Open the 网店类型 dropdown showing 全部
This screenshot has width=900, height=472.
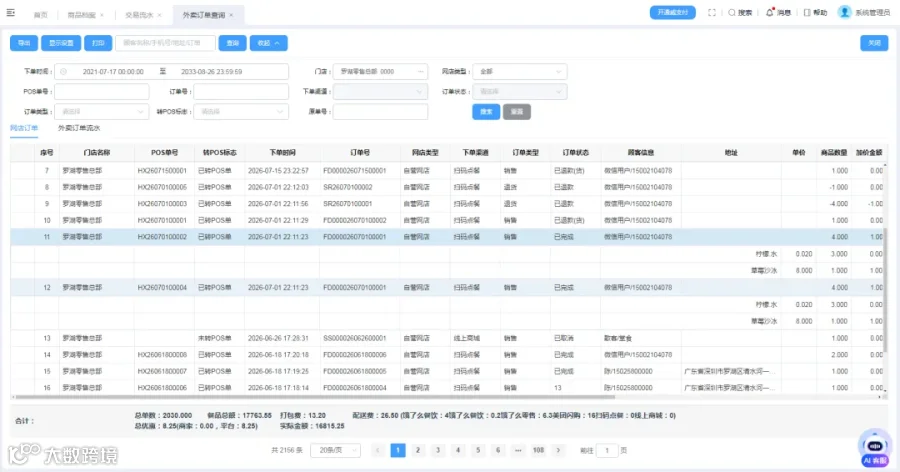519,72
